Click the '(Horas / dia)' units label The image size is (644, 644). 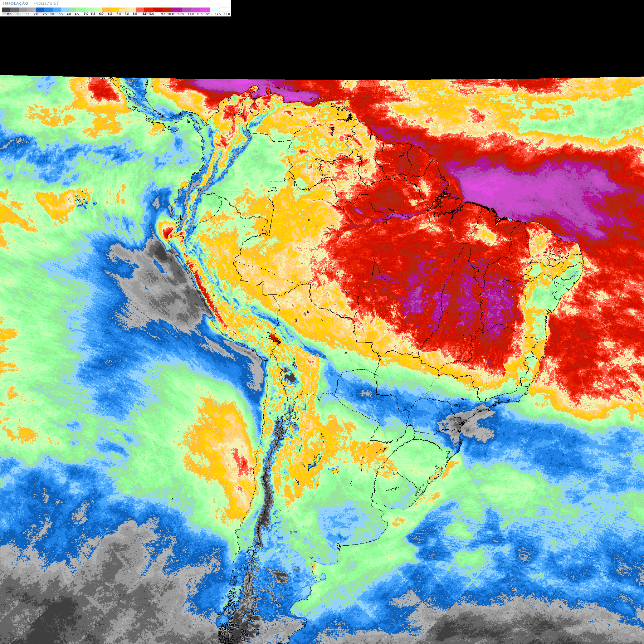(46, 3)
